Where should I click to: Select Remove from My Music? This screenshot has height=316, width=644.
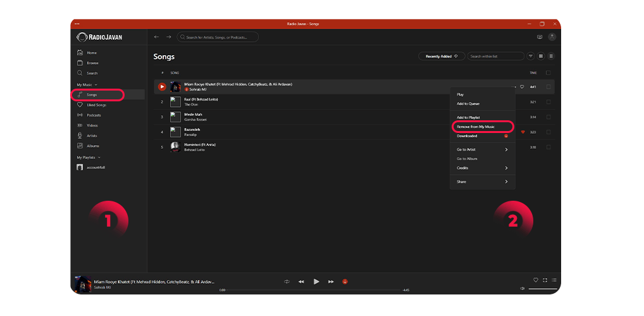point(483,127)
